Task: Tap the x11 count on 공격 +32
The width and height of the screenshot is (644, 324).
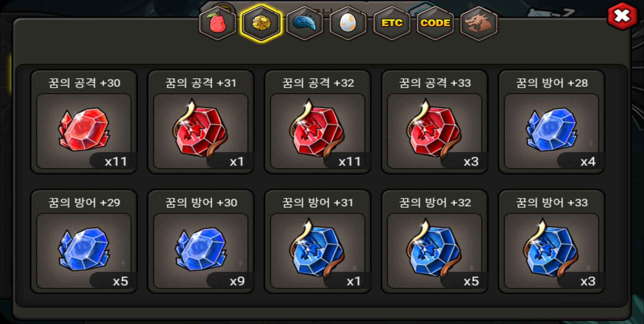Action: pyautogui.click(x=349, y=162)
